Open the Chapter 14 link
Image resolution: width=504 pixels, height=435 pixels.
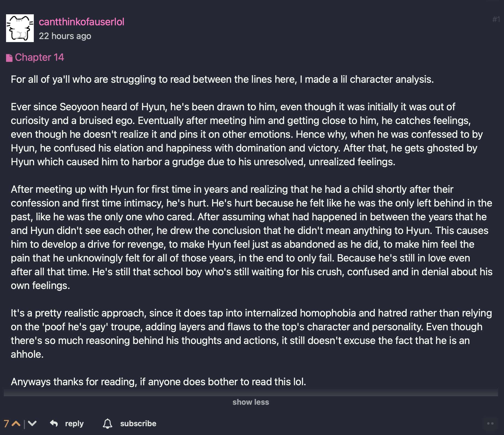(39, 57)
